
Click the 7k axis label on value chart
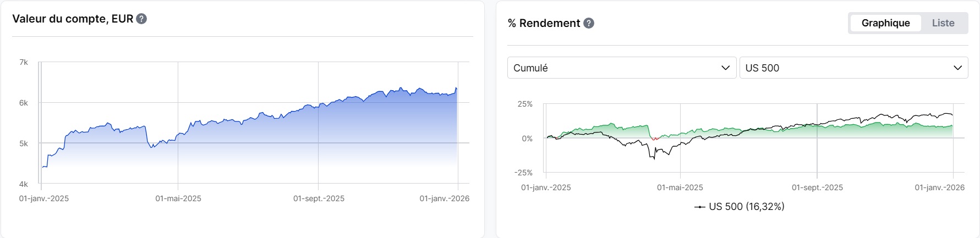[24, 63]
